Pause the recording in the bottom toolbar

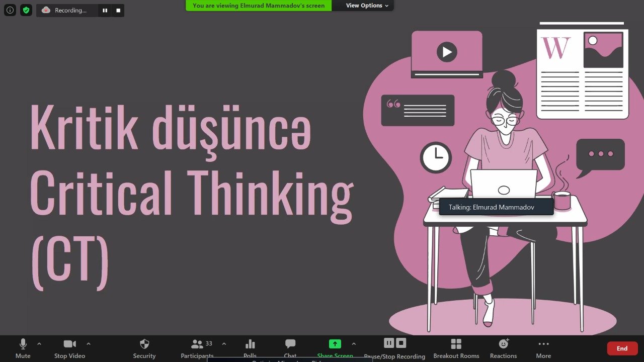coord(389,343)
